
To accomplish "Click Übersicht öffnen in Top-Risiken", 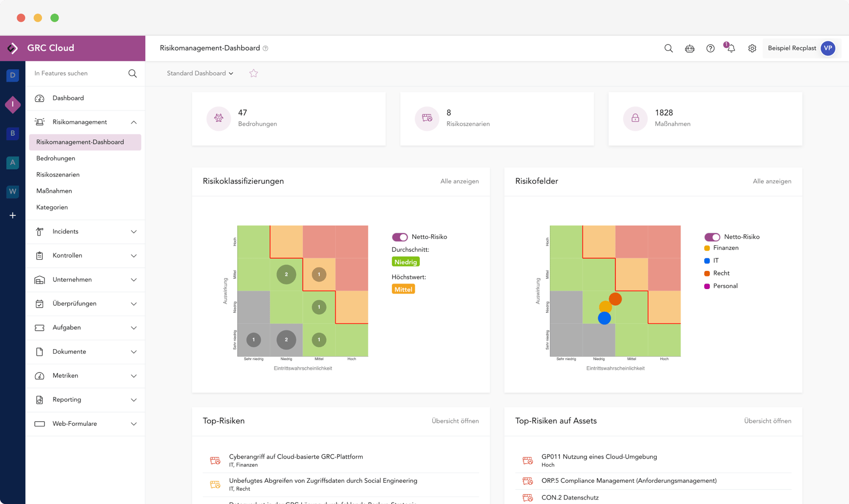I will [455, 421].
